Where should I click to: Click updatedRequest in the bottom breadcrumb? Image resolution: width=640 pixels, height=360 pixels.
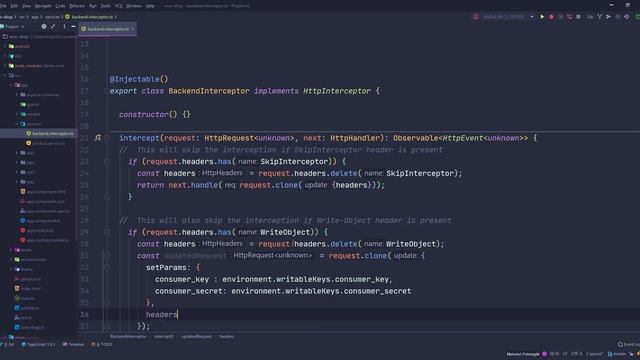pos(196,337)
